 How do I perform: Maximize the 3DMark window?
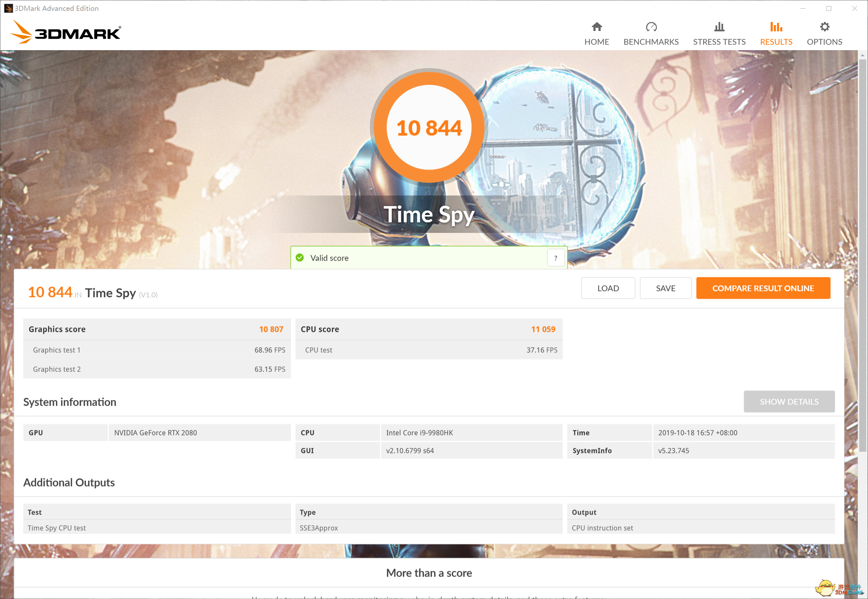tap(829, 8)
